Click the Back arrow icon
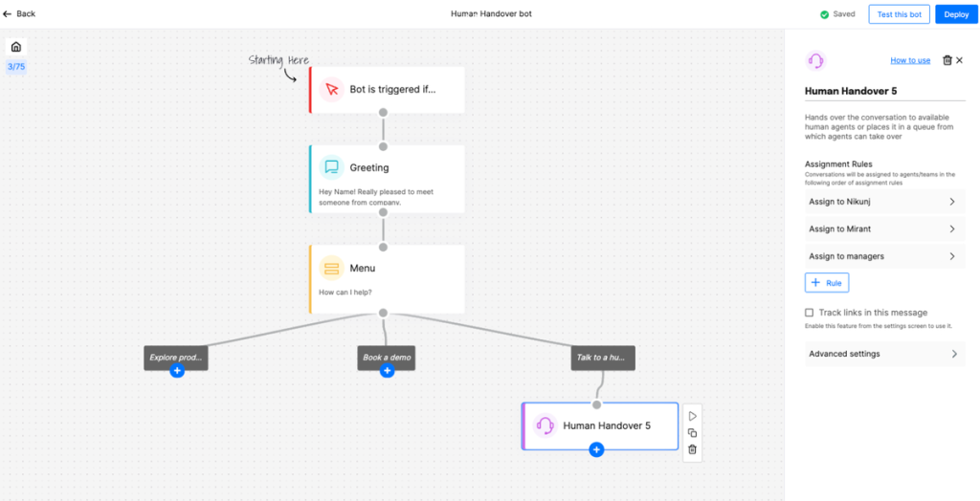This screenshot has height=501, width=980. pos(8,13)
